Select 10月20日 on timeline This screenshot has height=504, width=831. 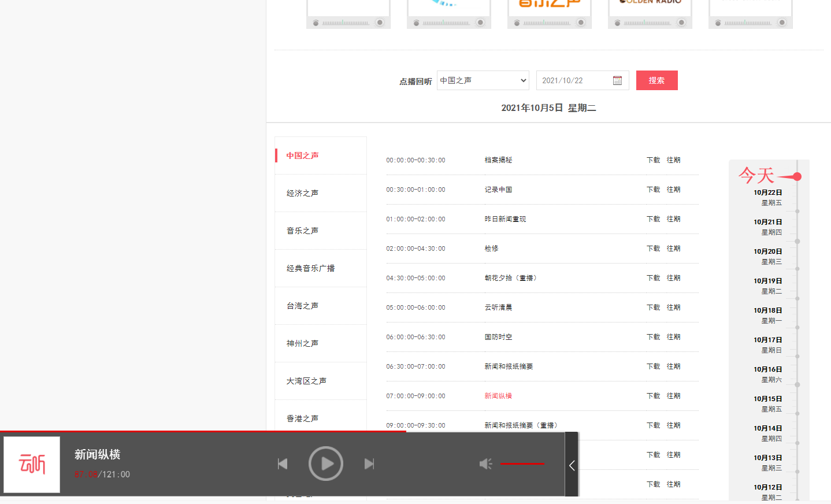tap(767, 256)
